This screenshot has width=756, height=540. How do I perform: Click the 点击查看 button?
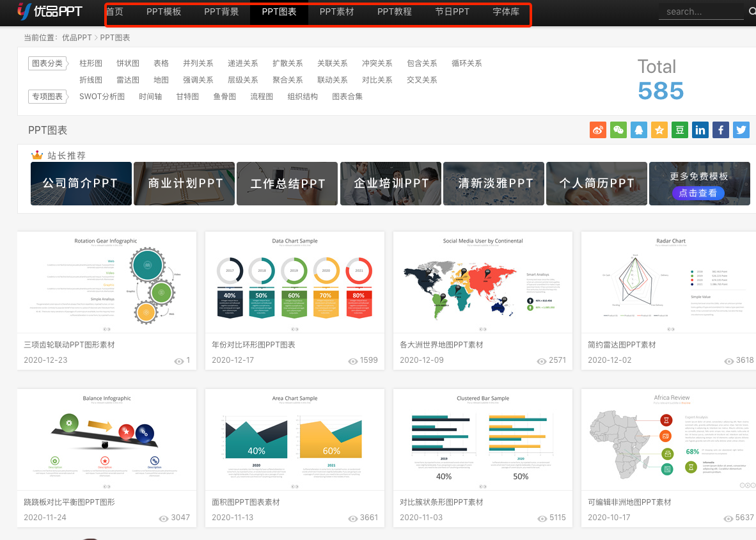click(698, 193)
